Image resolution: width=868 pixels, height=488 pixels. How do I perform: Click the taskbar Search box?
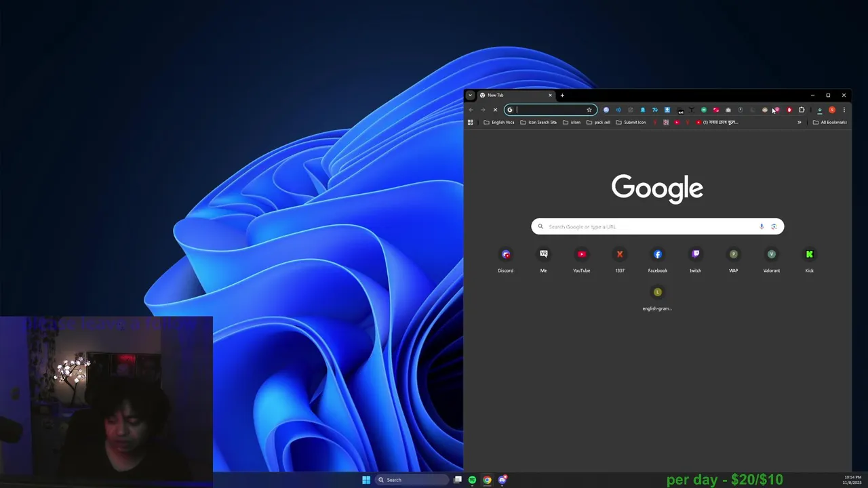(x=412, y=480)
